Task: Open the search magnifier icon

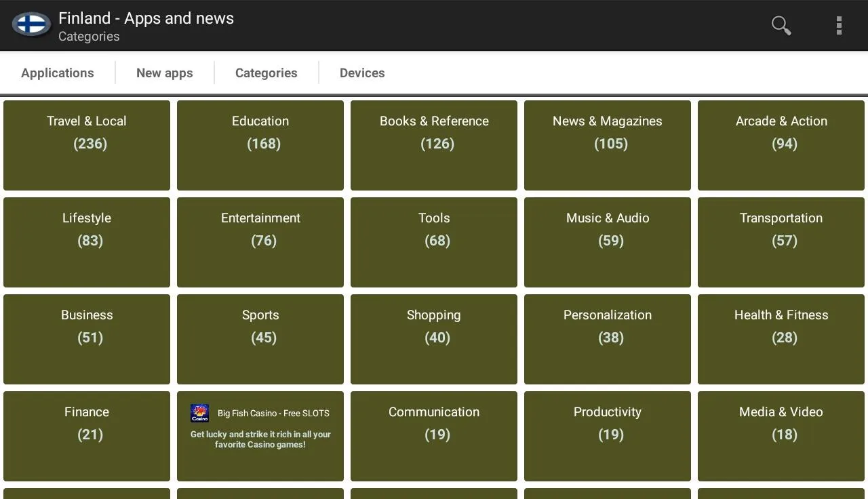Action: 781,26
